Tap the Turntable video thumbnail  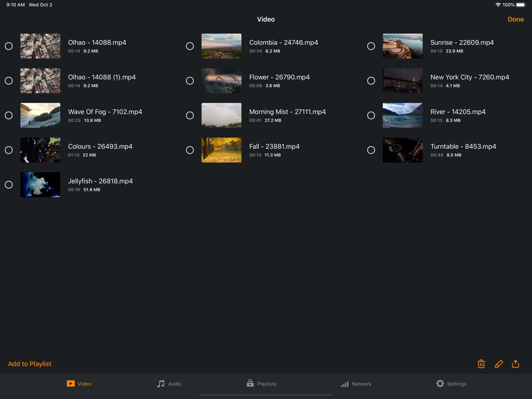click(403, 150)
